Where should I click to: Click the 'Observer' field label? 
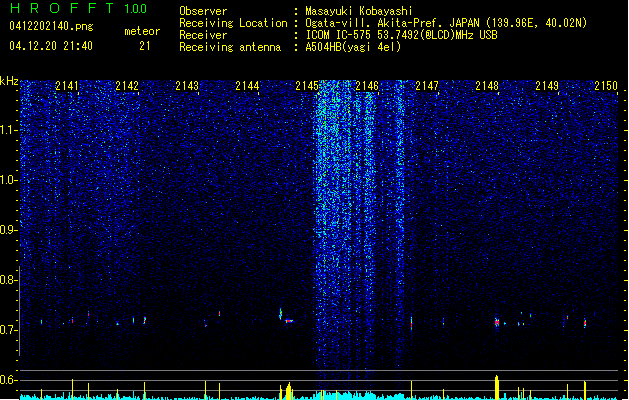pos(203,11)
